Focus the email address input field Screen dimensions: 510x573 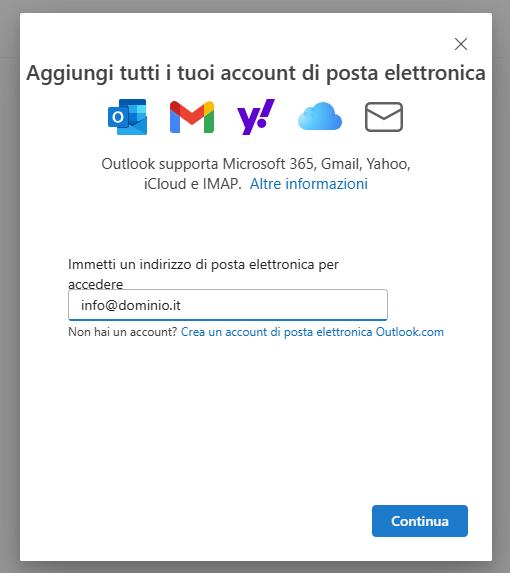(x=228, y=305)
